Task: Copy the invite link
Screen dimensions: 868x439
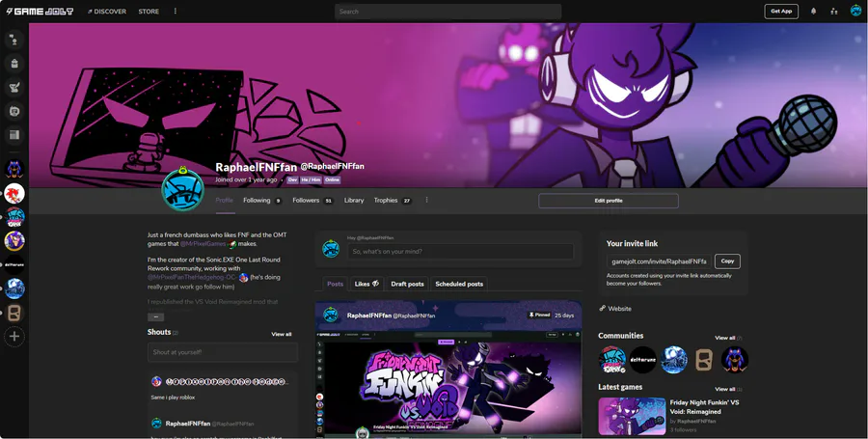Action: click(727, 261)
